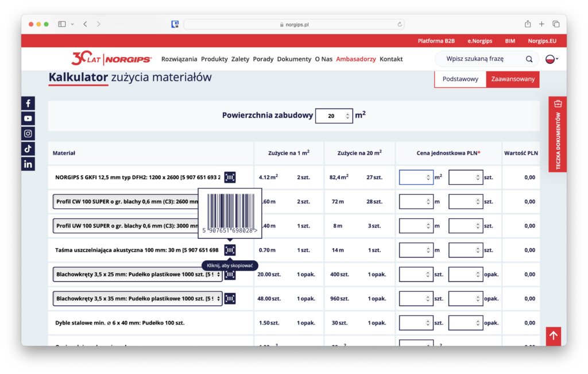588x374 pixels.
Task: Expand Blachowkręty 3,5 x 35 mm dropdown
Action: coord(137,299)
